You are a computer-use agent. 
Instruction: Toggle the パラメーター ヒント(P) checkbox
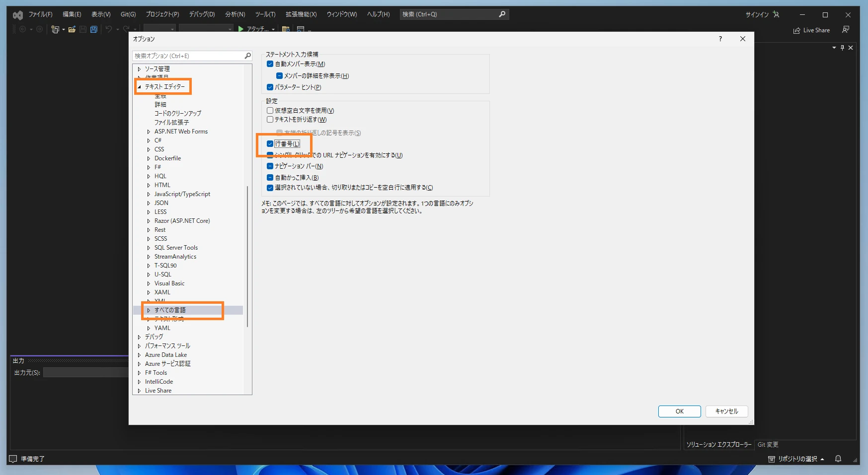270,87
